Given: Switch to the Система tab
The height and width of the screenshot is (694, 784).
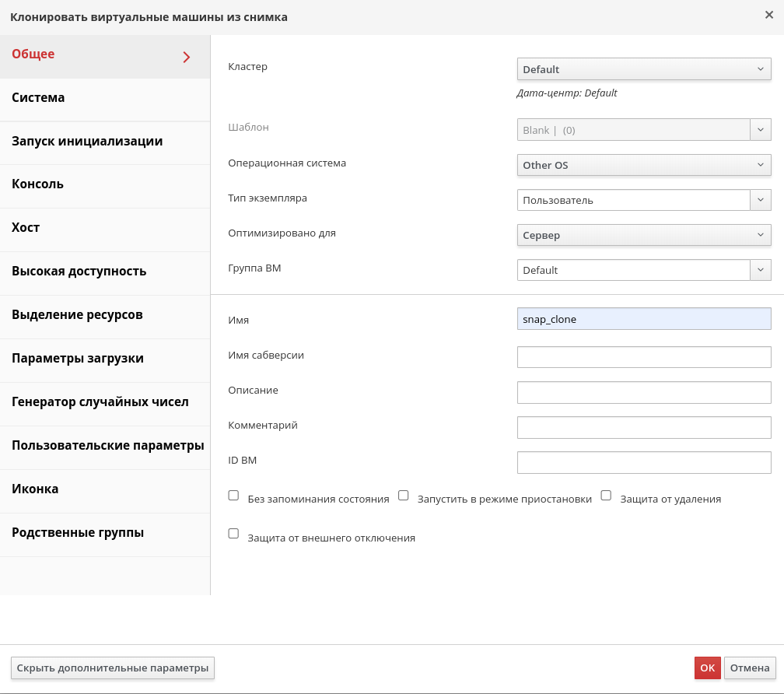Looking at the screenshot, I should coord(105,98).
